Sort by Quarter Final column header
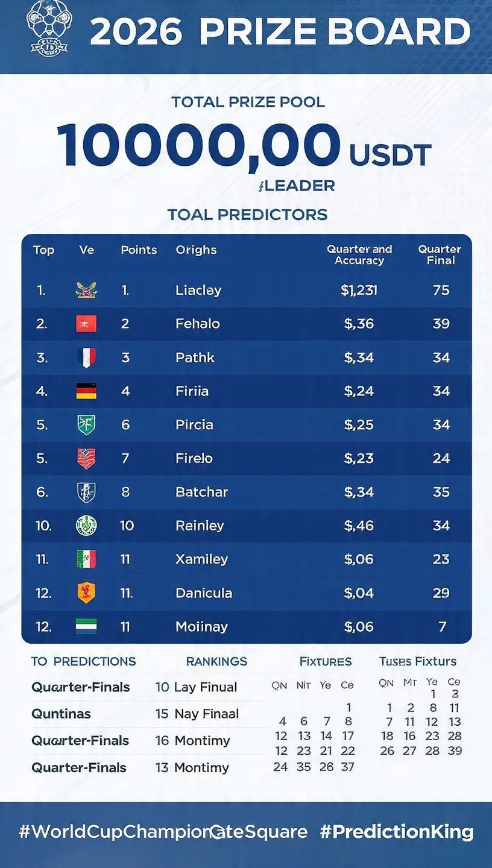492x868 pixels. pyautogui.click(x=440, y=255)
